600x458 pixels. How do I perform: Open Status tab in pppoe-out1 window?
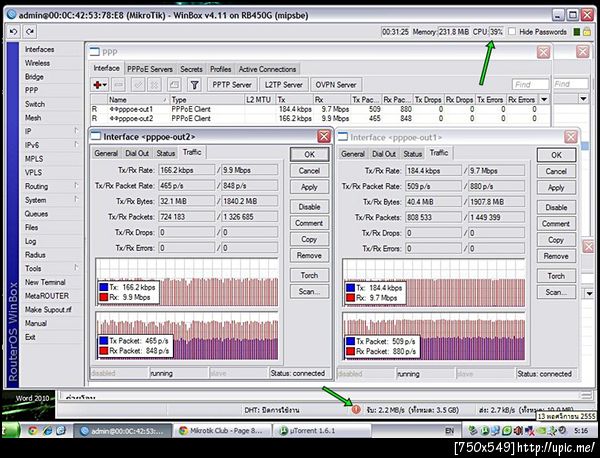pos(412,154)
